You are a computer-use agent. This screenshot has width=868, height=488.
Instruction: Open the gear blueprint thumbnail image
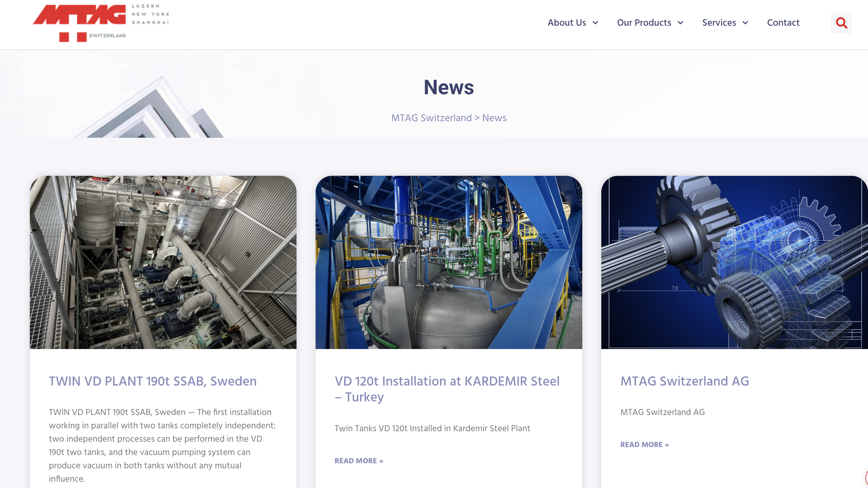pyautogui.click(x=735, y=262)
